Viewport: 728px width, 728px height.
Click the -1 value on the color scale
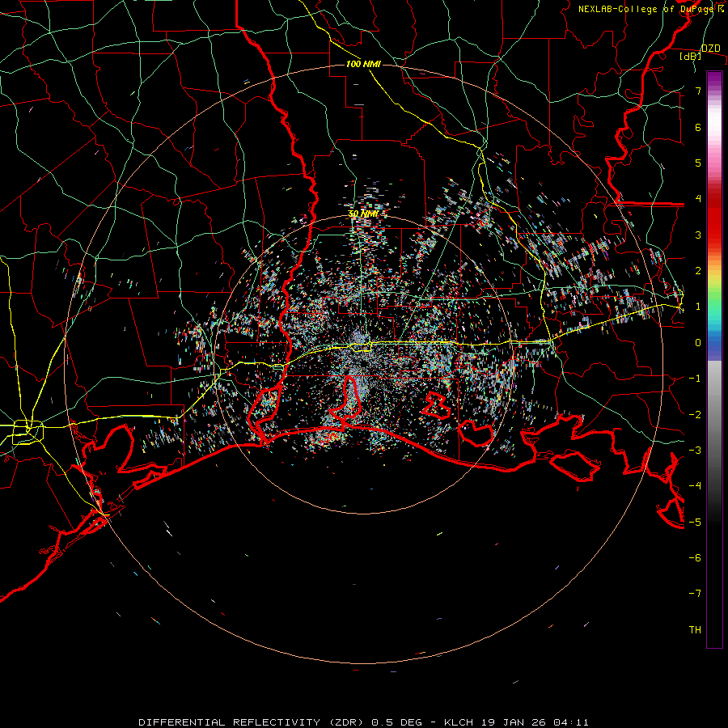pos(695,379)
